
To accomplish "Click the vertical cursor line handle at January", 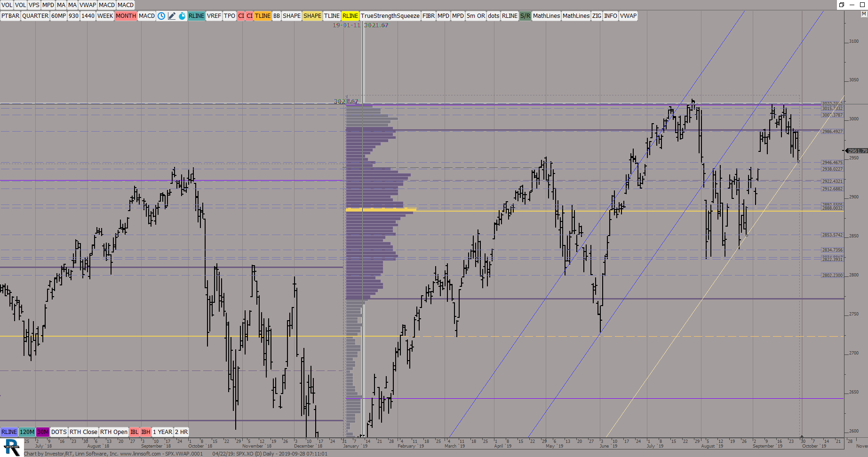I will pyautogui.click(x=363, y=230).
